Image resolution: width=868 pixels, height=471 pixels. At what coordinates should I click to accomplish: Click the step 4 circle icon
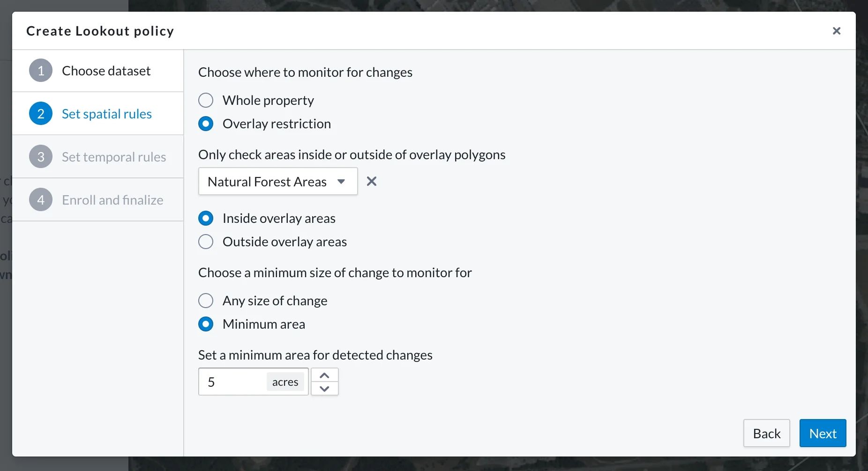[x=41, y=200]
